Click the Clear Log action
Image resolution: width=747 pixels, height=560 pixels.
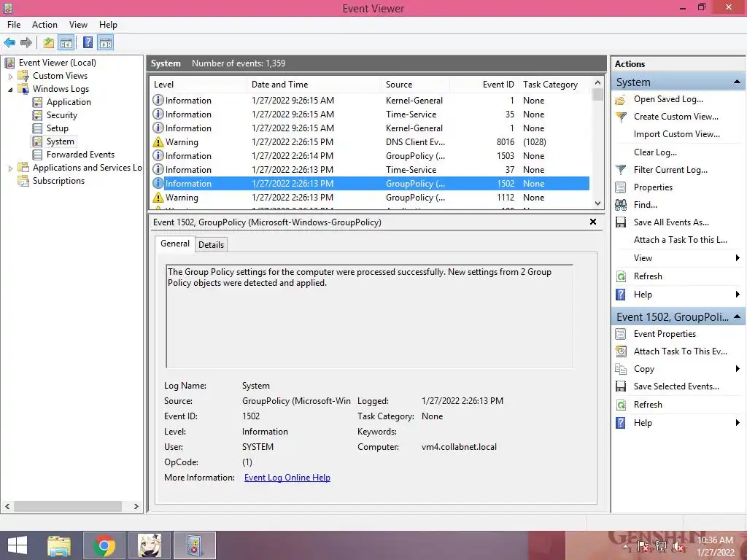[655, 152]
